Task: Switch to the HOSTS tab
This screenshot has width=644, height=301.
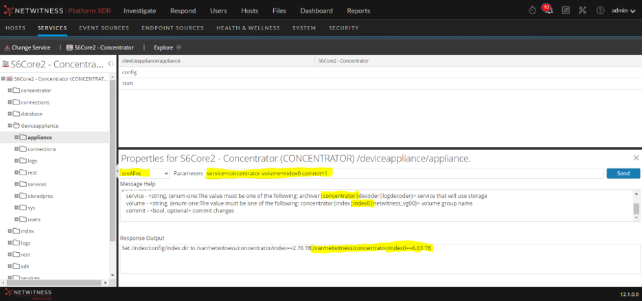Action: tap(15, 28)
